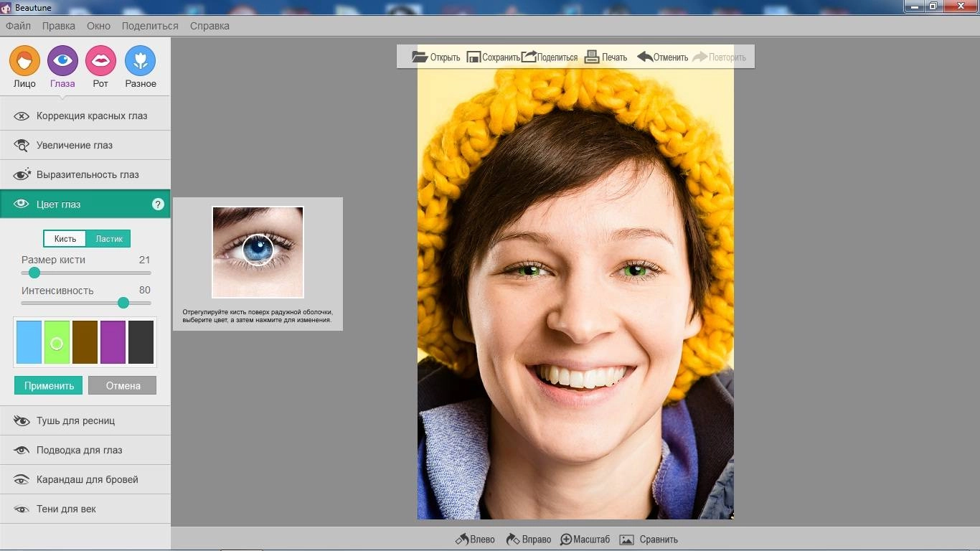
Task: Select the Лицо (Face) category icon
Action: tap(24, 61)
